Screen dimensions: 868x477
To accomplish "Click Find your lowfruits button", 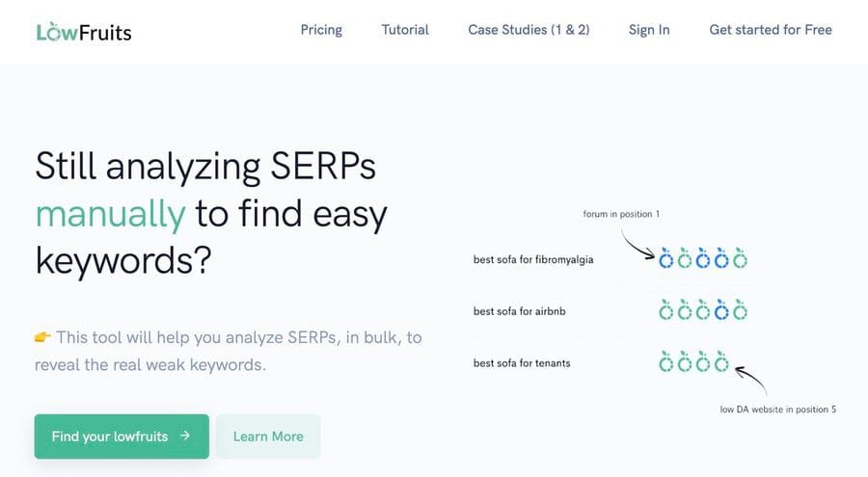I will coord(122,437).
